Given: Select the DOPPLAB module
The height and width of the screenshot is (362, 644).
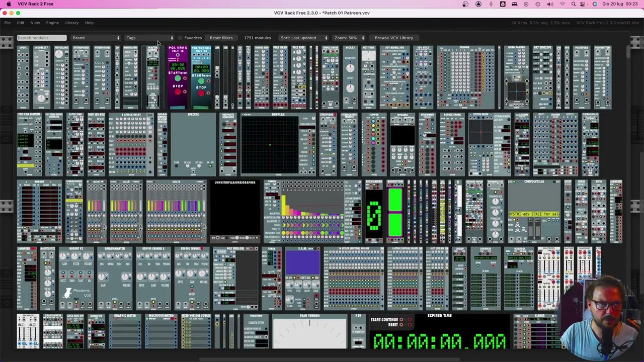Looking at the screenshot, I should tap(278, 144).
